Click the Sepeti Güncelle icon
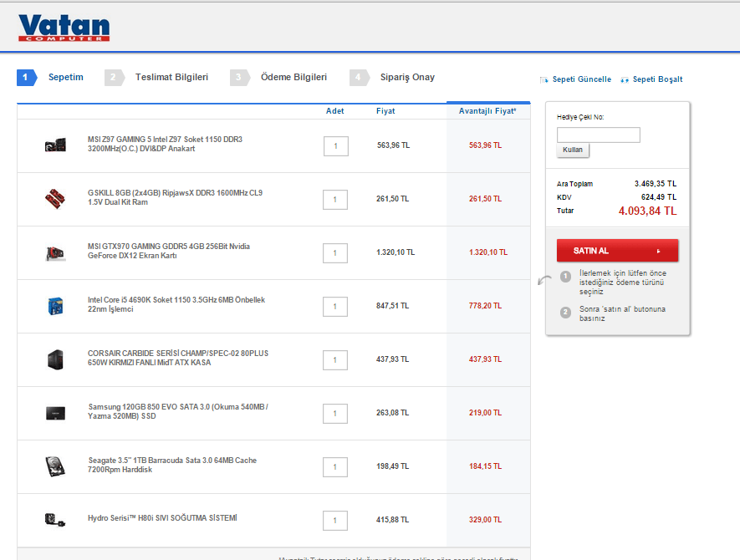Screen dimensions: 740x560 click(544, 79)
